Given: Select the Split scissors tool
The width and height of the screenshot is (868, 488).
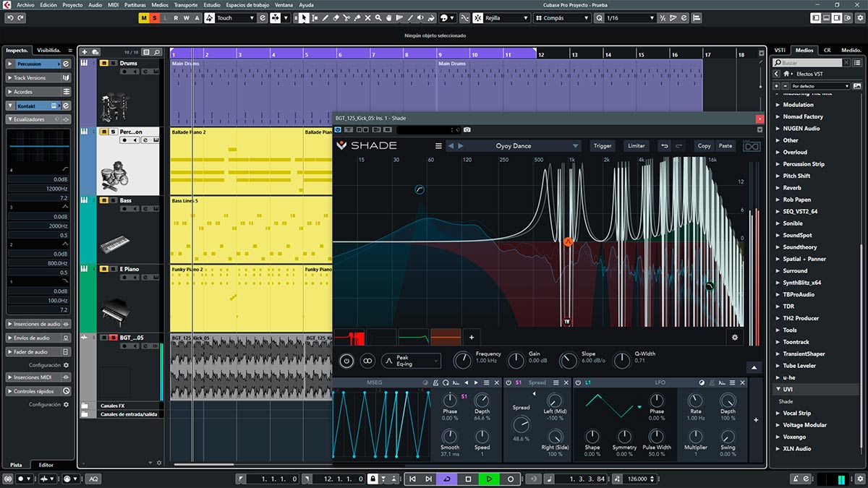Looking at the screenshot, I should point(346,18).
